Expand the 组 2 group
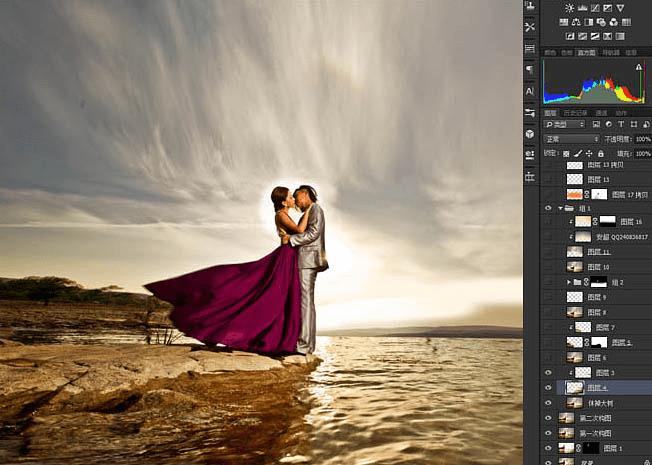The image size is (652, 465). [568, 283]
